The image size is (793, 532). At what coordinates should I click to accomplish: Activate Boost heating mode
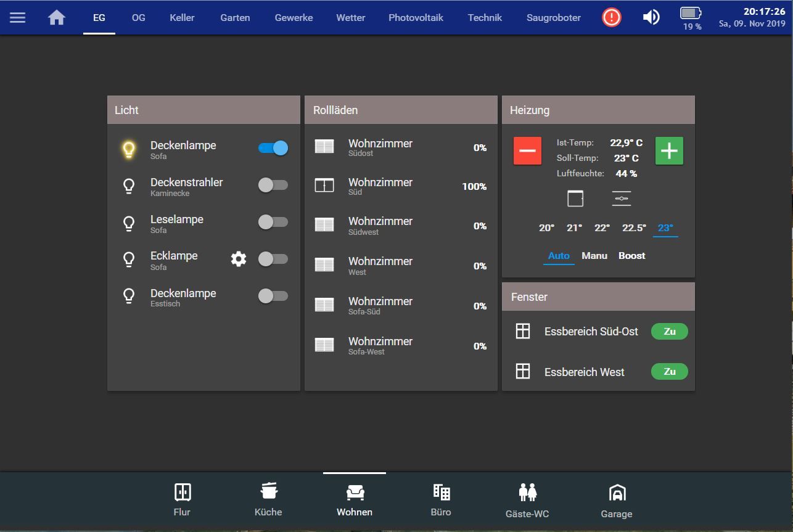632,255
